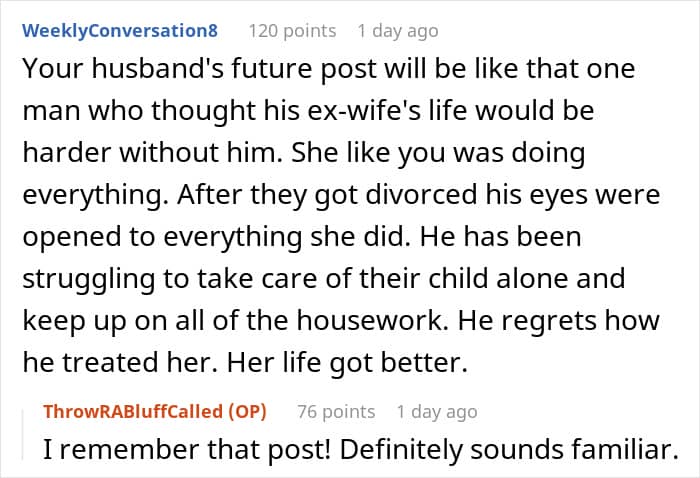Open WeeklyConversation8's user profile
Image resolution: width=700 pixels, height=478 pixels.
pyautogui.click(x=120, y=30)
